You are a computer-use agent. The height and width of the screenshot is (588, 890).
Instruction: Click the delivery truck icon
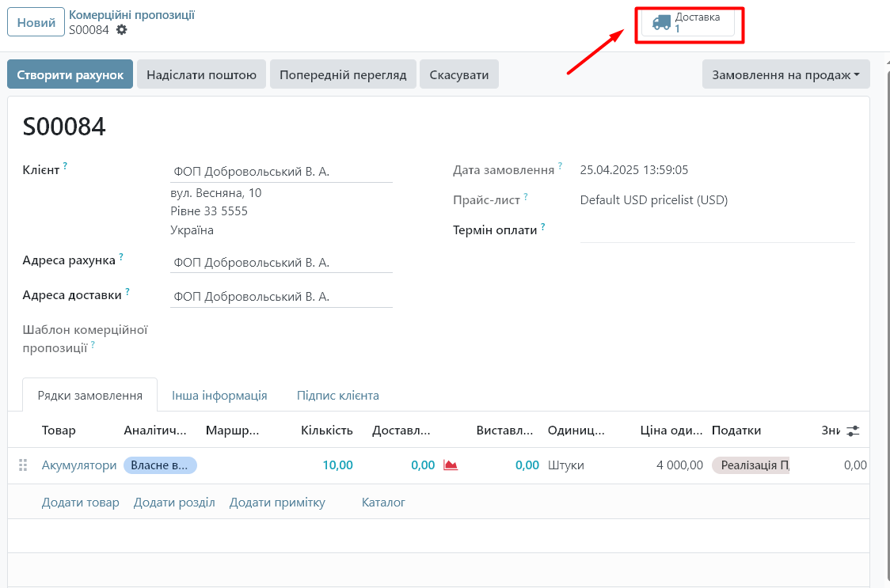coord(661,22)
